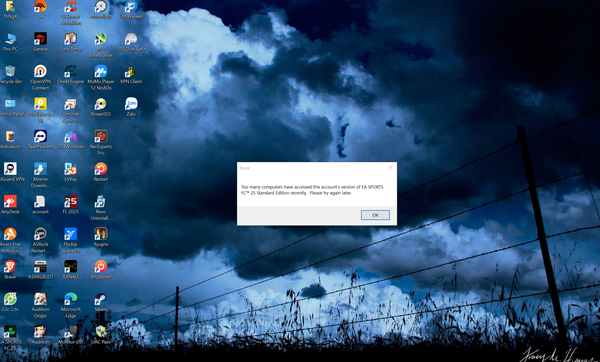This screenshot has width=600, height=362.
Task: Select the PowerISO shortcut
Action: click(101, 107)
